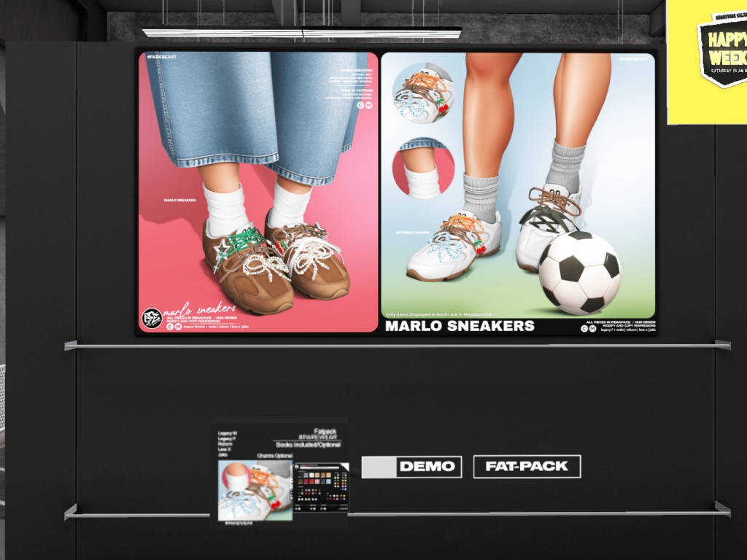Image resolution: width=747 pixels, height=560 pixels.
Task: Select the circular white sock inset image
Action: tap(423, 168)
